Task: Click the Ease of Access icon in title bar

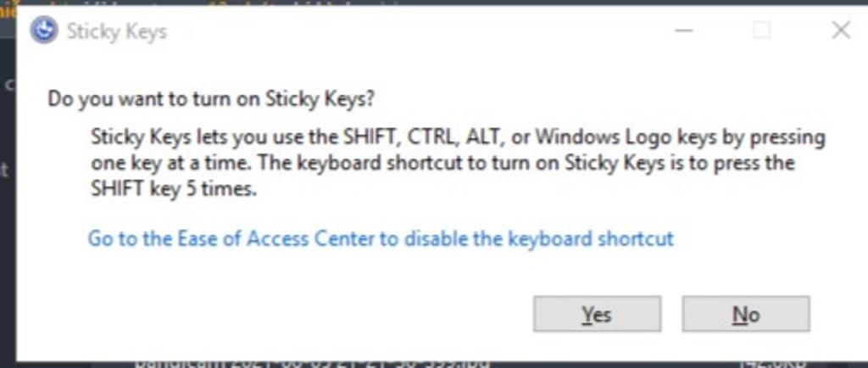Action: 44,30
